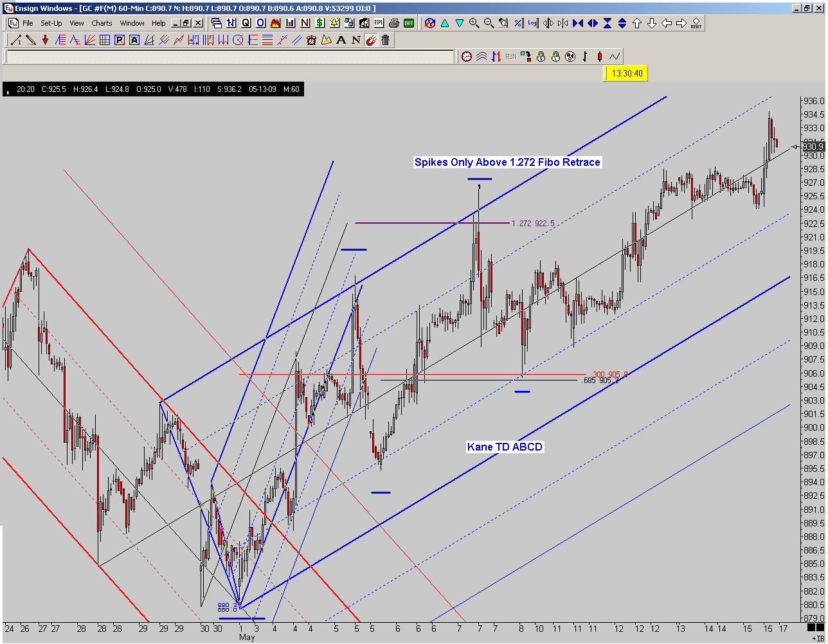Click the printer icon
The height and width of the screenshot is (644, 828).
pos(394,23)
